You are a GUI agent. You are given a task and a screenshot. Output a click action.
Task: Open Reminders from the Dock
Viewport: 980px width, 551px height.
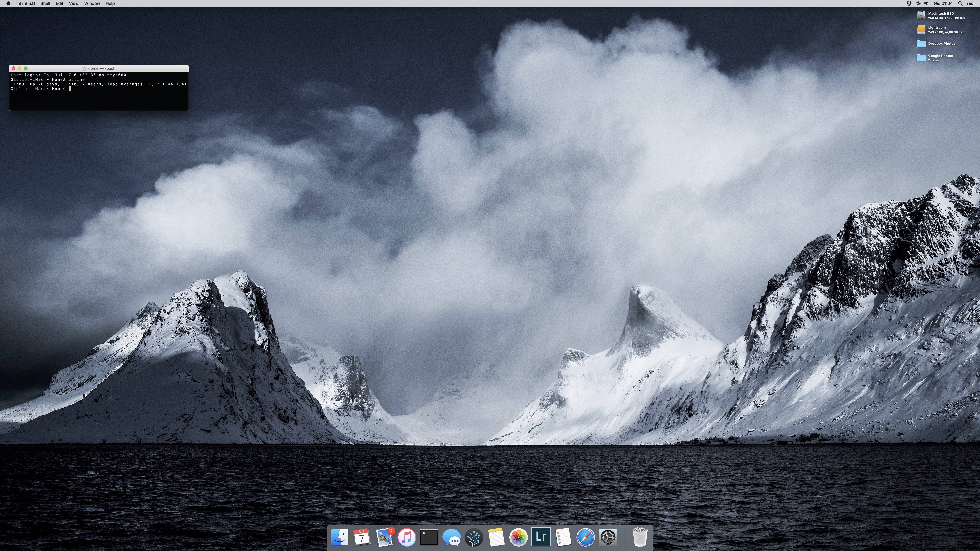click(x=563, y=537)
